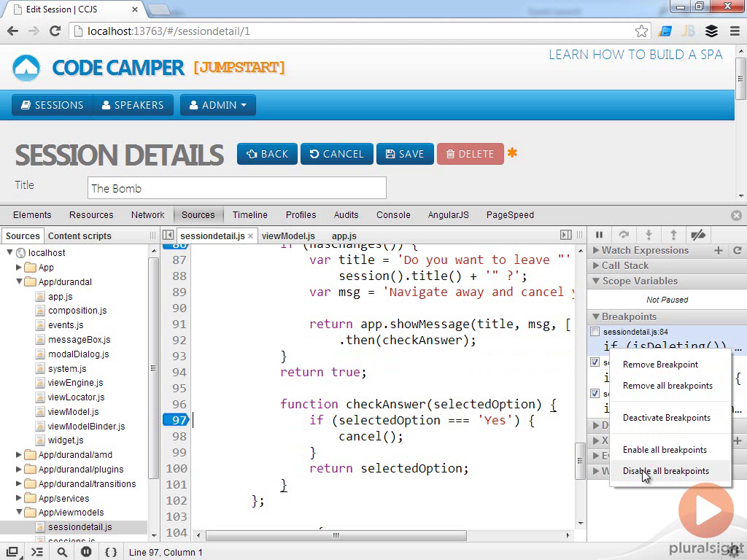747x560 pixels.
Task: Expand the App folder
Action: (x=19, y=267)
